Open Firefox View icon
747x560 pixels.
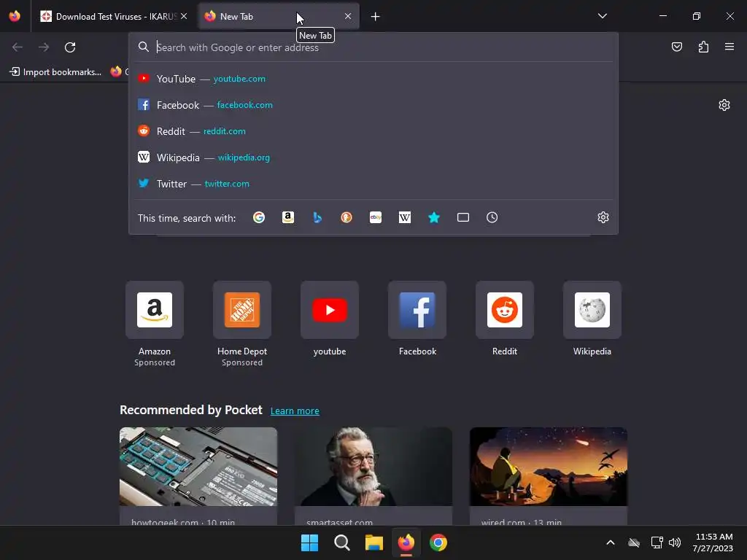(x=15, y=16)
